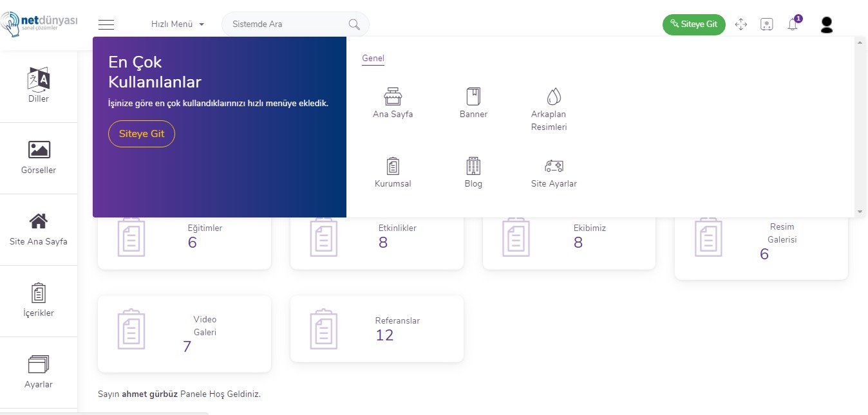Click the quick menu scrollbar down arrow
The width and height of the screenshot is (868, 415).
tap(860, 212)
